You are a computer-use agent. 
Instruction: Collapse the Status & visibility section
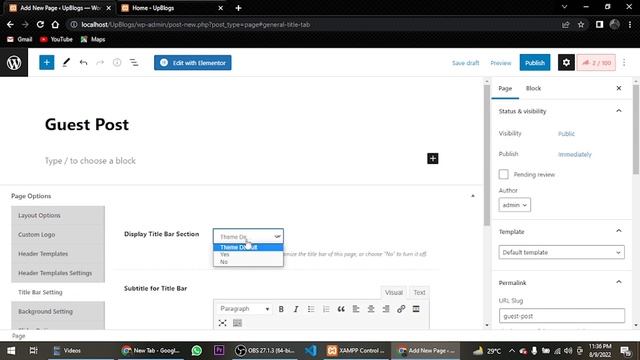click(x=619, y=111)
